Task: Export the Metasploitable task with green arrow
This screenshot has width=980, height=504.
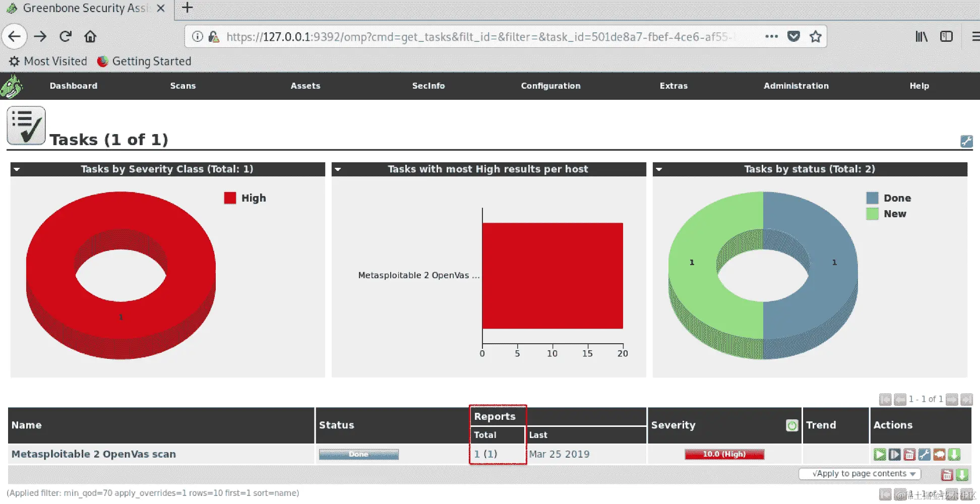Action: (954, 455)
